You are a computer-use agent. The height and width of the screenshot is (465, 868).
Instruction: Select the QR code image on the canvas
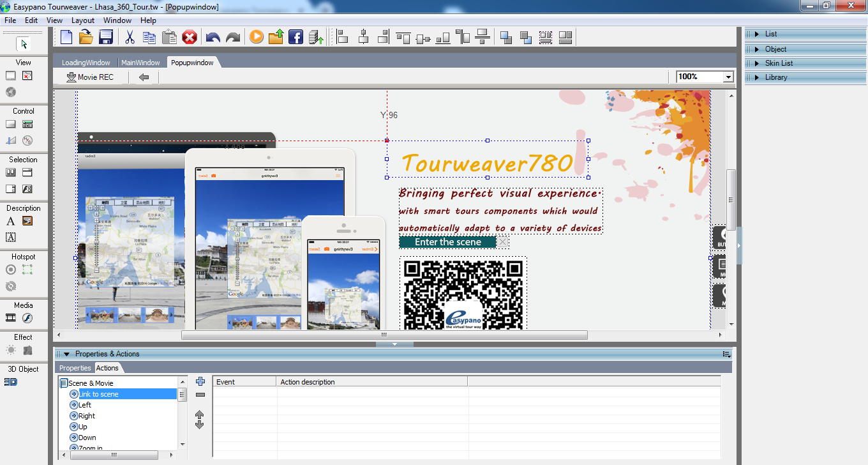pyautogui.click(x=463, y=294)
